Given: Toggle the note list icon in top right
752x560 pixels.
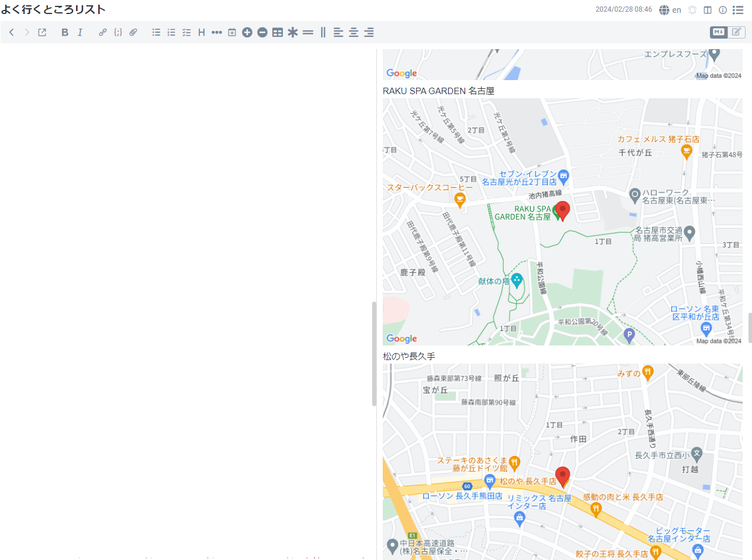Looking at the screenshot, I should pos(738,10).
